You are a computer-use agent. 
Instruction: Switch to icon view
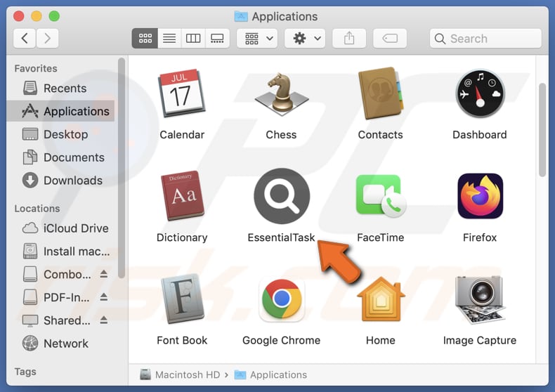[x=145, y=38]
